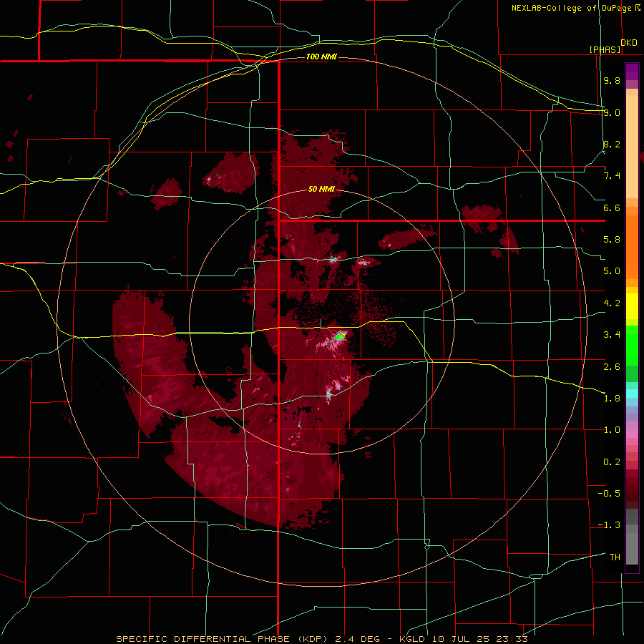Click the 4.2 color scale label
Screen dimensions: 644x644
(x=612, y=303)
